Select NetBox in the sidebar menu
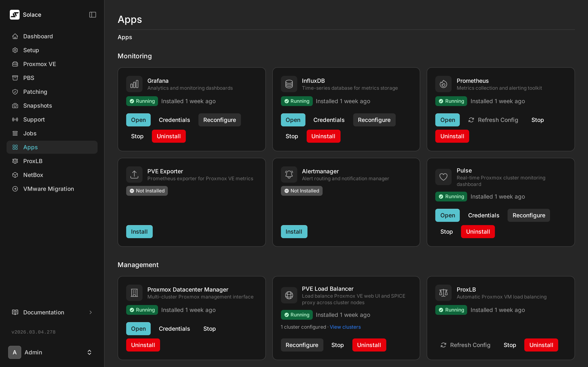 tap(33, 175)
